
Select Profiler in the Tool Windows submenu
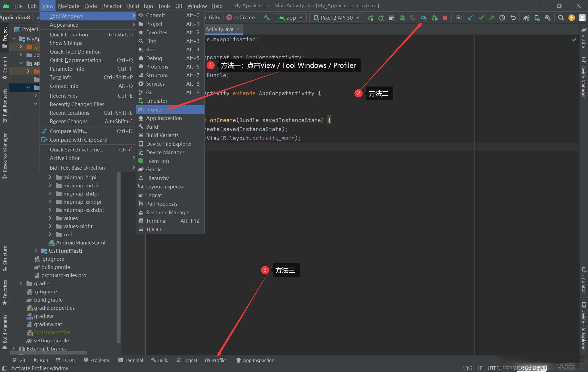170,110
